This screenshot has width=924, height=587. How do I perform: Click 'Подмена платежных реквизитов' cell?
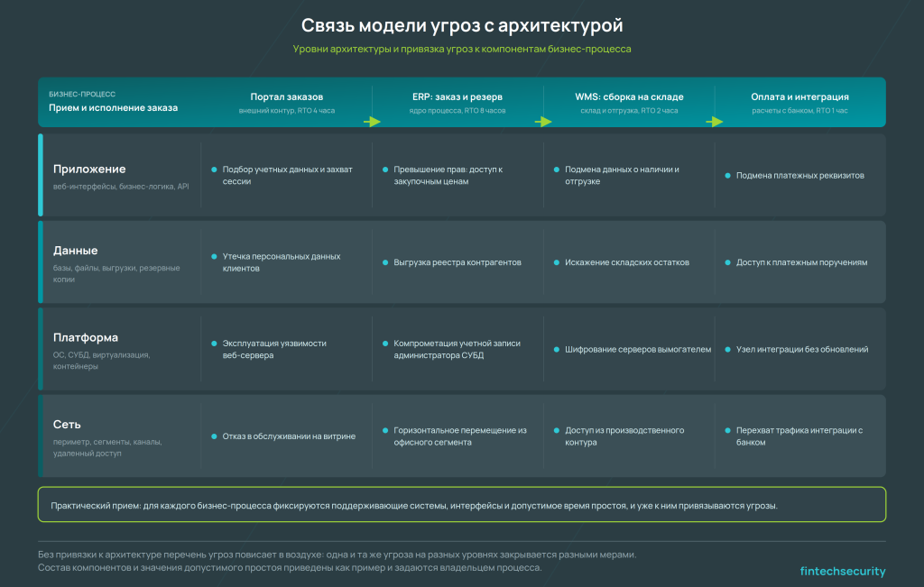point(799,176)
